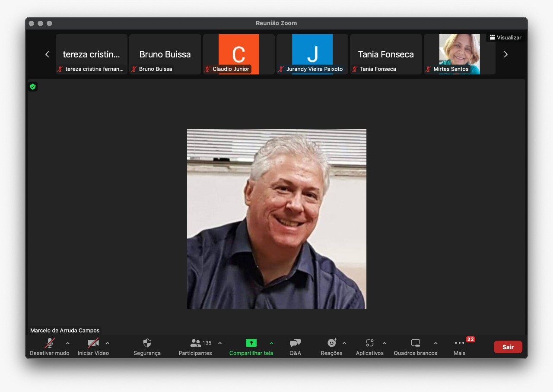Open Quadros brancos whiteboard icon

pyautogui.click(x=415, y=343)
